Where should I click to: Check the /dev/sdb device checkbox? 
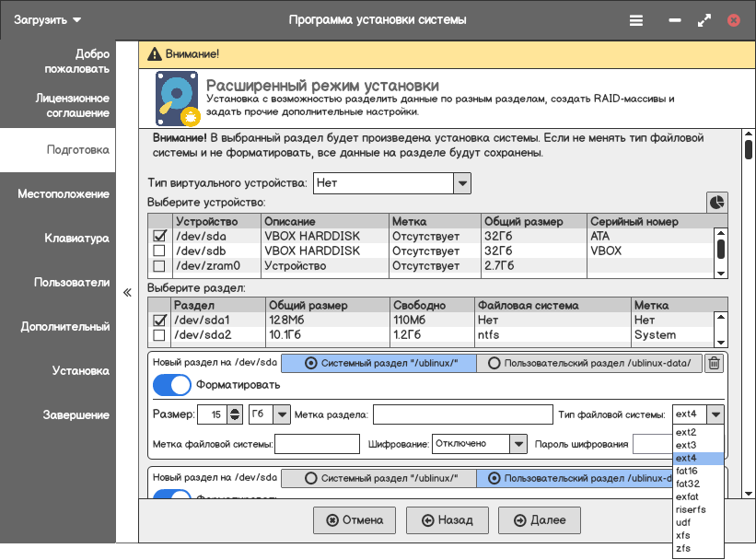tap(159, 251)
